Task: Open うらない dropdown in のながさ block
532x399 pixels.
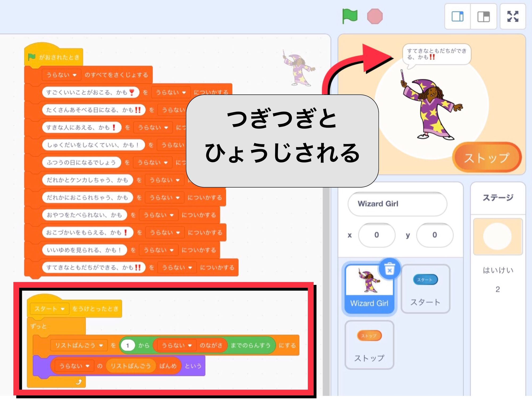Action: [177, 345]
